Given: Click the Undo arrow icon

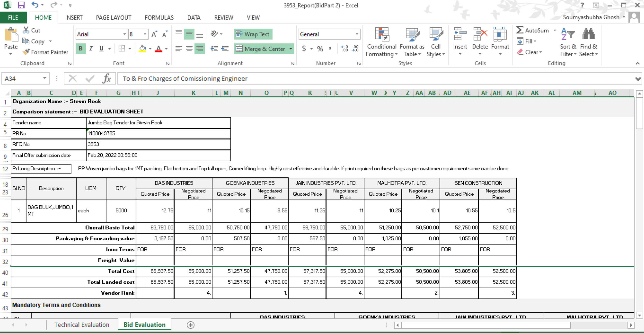Looking at the screenshot, I should pyautogui.click(x=35, y=5).
